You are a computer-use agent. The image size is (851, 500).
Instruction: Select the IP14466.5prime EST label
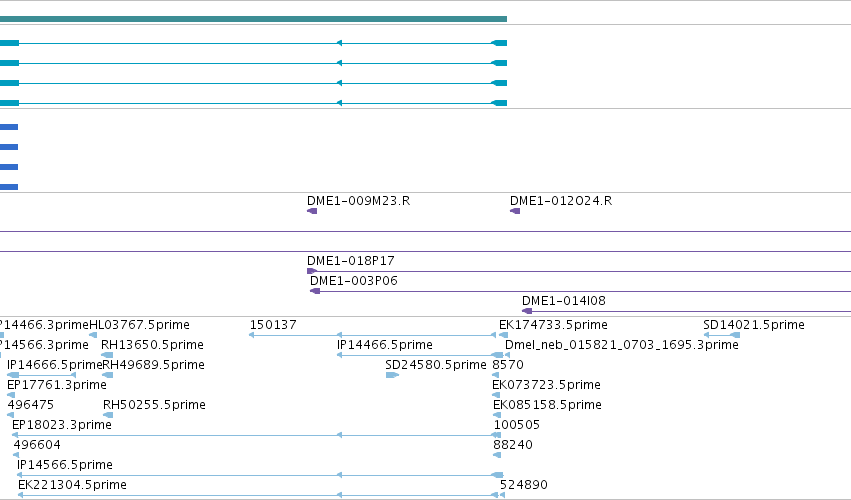[385, 345]
